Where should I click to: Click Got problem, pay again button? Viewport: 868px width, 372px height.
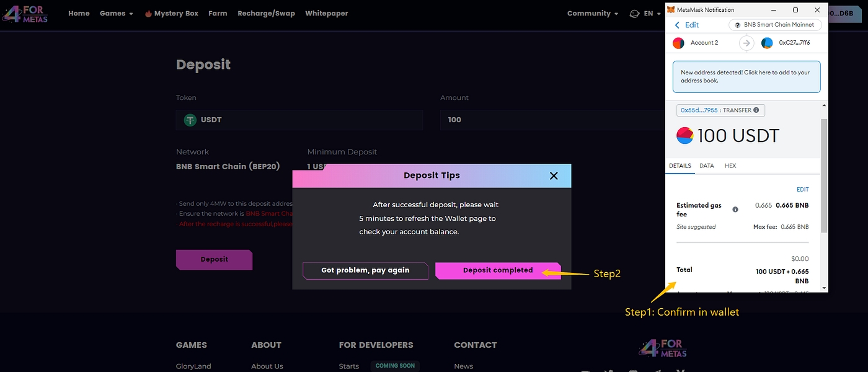(365, 270)
